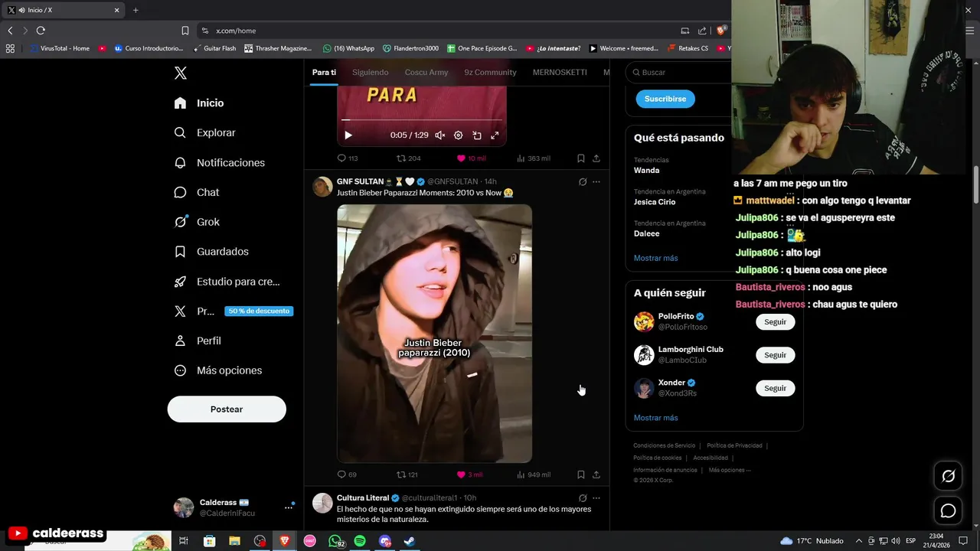The width and height of the screenshot is (980, 551).
Task: Follow Xonder with Seguir
Action: (x=775, y=389)
